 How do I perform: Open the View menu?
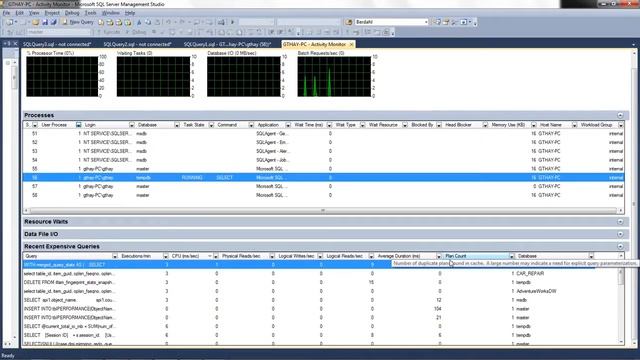(34, 13)
